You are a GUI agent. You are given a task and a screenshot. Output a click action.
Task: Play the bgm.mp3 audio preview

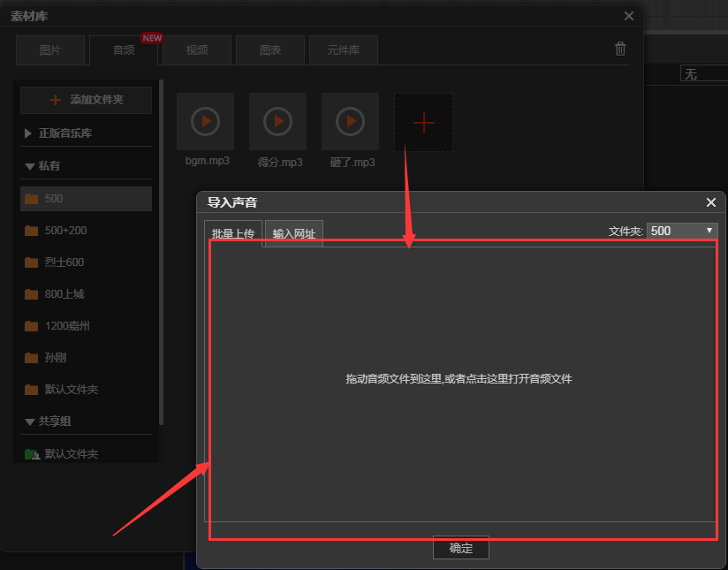pos(205,121)
